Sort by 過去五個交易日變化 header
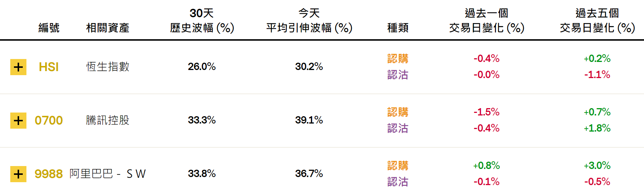The image size is (644, 195). click(597, 21)
